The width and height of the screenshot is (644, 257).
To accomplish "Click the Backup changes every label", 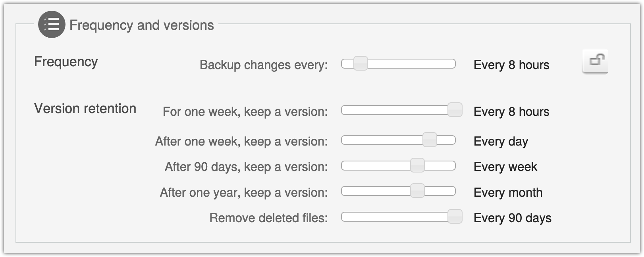I will click(264, 65).
